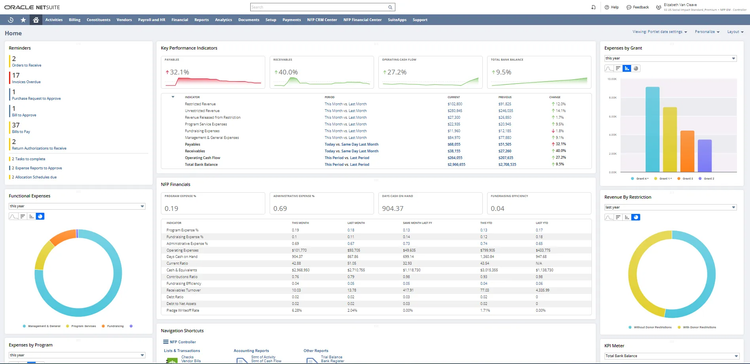Screen dimensions: 750x364
Task: Select line chart icon in Revenue By Restriction
Action: coord(609,217)
